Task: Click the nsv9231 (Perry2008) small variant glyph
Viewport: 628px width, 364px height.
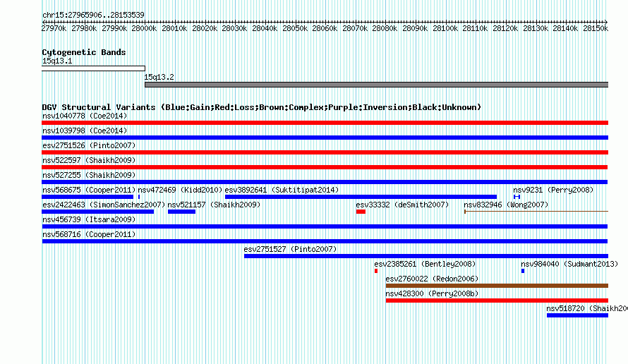Action: point(517,197)
